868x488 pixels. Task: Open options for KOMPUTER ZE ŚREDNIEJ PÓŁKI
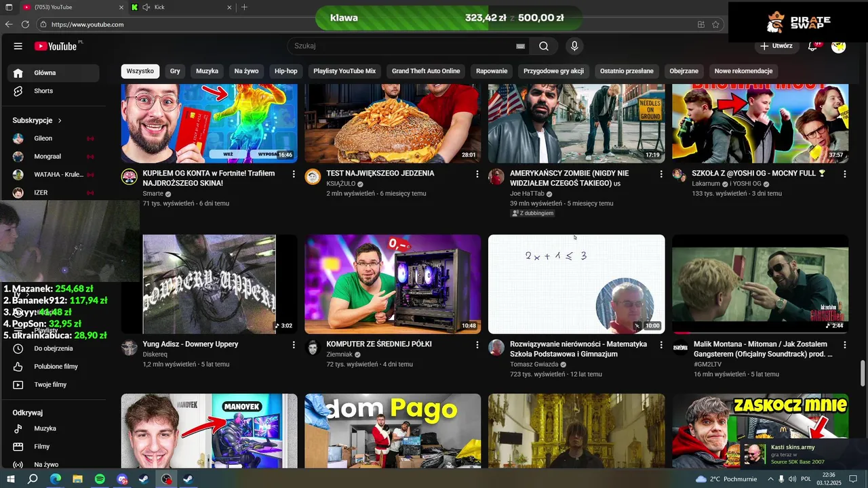tap(477, 345)
